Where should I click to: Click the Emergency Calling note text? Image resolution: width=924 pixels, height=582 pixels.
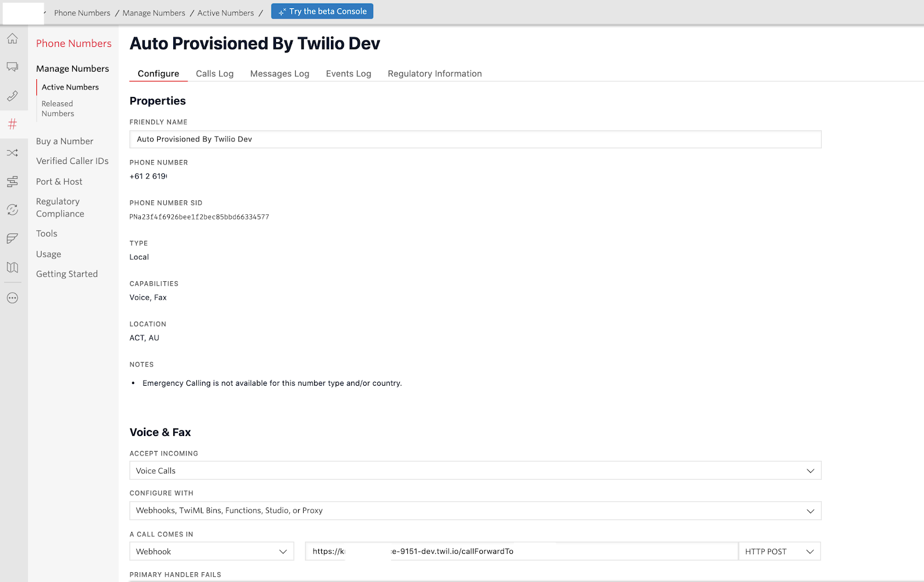(x=272, y=383)
